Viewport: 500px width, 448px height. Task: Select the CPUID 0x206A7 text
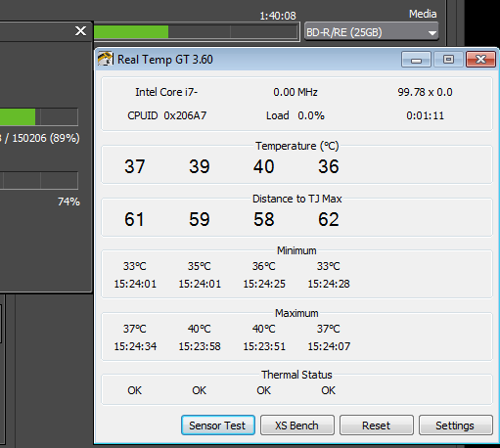coord(166,115)
